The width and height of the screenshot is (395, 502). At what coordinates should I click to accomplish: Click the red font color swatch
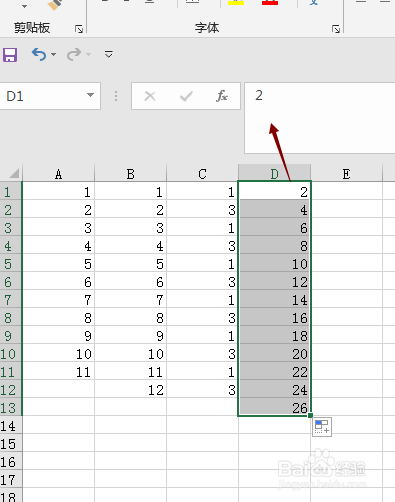[x=270, y=3]
